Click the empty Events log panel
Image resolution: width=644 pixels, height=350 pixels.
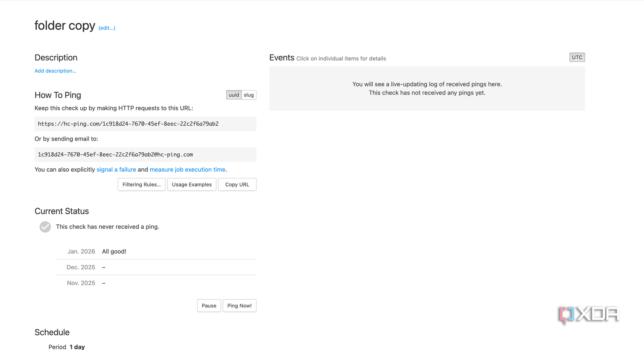click(x=427, y=89)
